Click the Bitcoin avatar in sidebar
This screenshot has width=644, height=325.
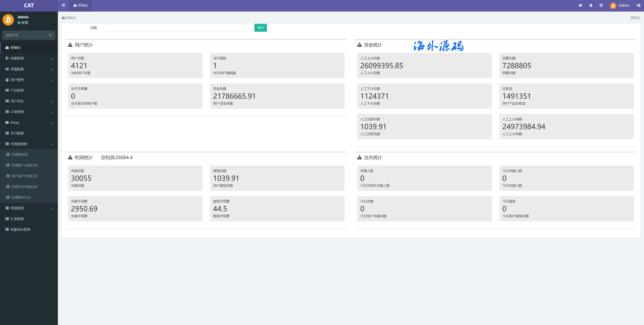click(x=8, y=19)
